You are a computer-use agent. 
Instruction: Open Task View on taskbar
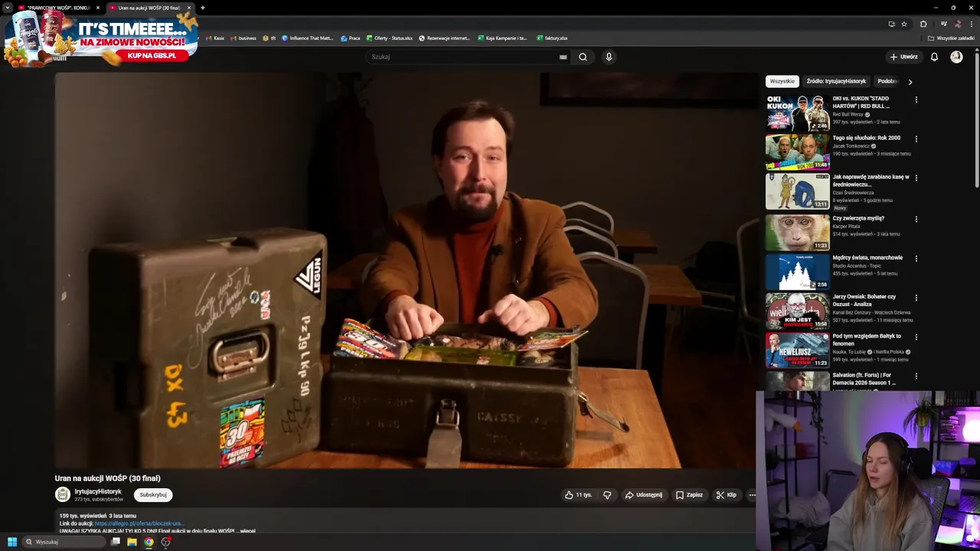(116, 542)
